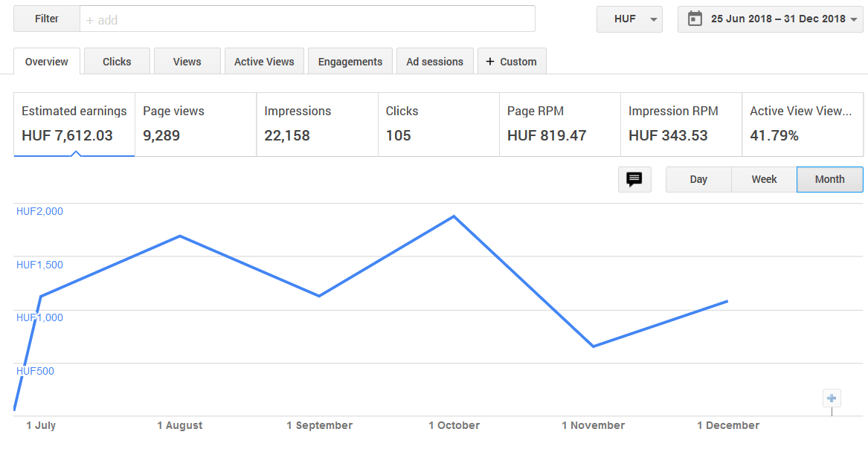
Task: Switch to the Clicks tab
Action: pyautogui.click(x=117, y=62)
